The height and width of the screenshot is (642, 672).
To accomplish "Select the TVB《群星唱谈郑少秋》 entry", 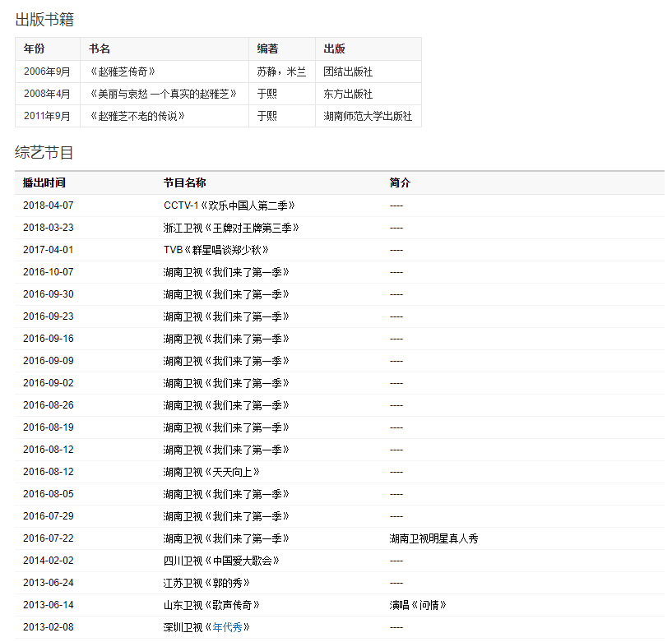I will [x=216, y=249].
